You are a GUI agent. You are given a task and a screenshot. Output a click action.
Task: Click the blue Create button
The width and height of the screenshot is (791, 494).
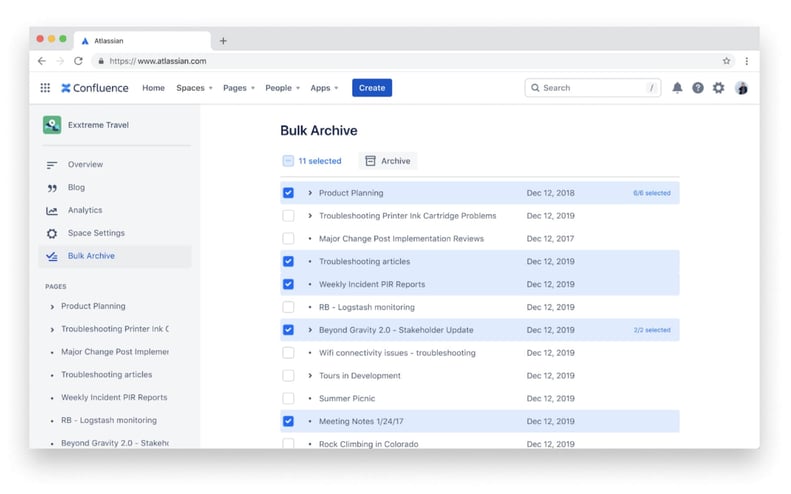372,88
